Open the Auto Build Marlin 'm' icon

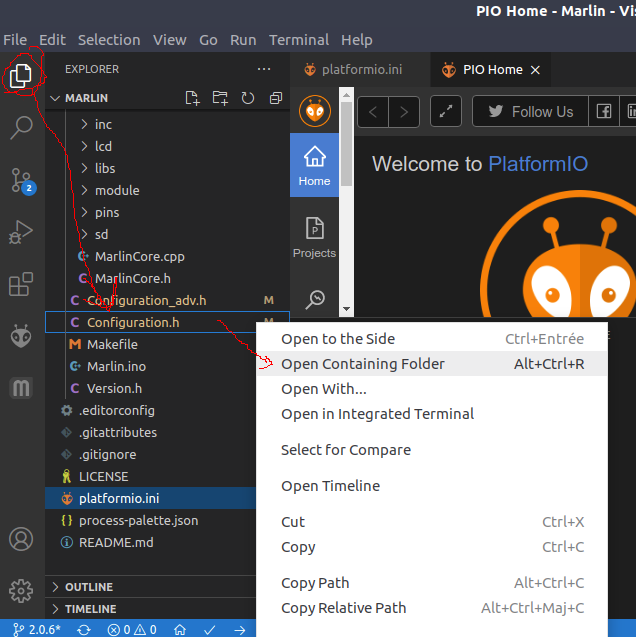(x=21, y=388)
